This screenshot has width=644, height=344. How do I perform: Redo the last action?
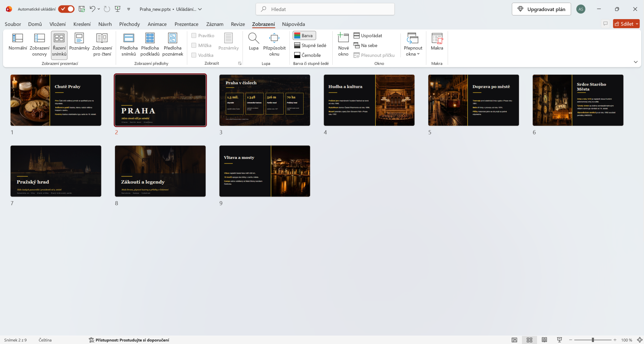pyautogui.click(x=107, y=9)
